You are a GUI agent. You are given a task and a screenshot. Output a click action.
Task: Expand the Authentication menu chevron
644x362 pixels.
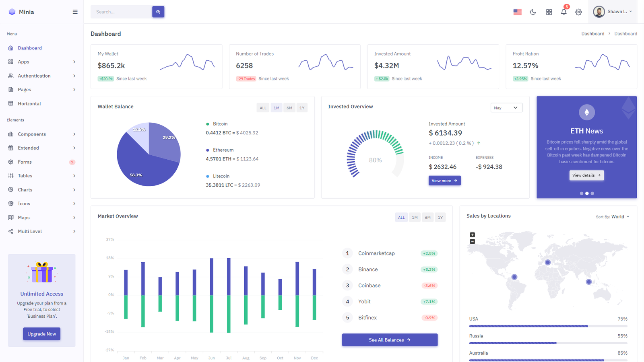pos(74,76)
